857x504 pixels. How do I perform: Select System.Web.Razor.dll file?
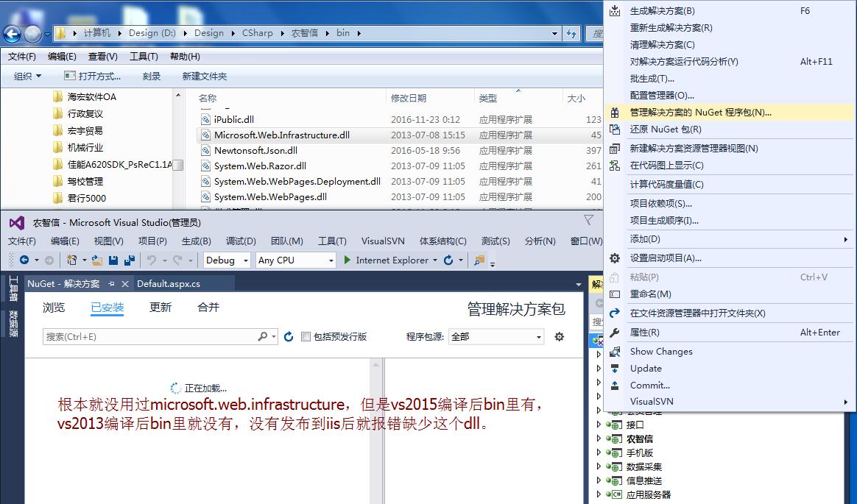(260, 166)
